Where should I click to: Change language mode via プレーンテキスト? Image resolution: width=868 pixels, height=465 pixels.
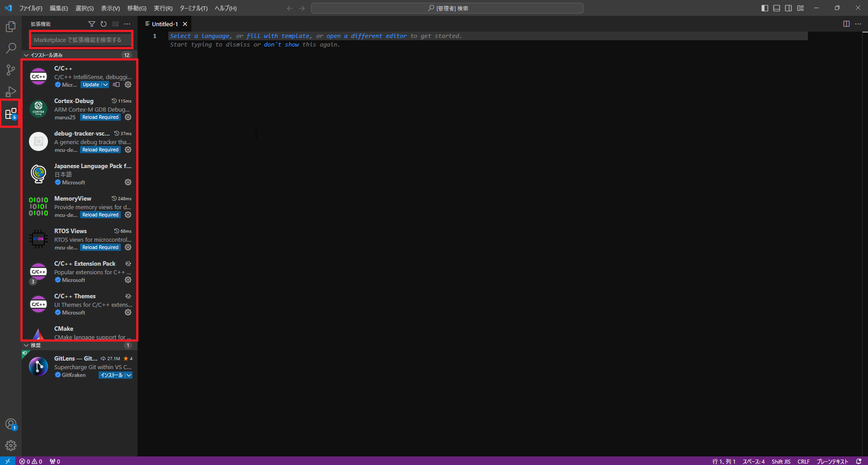(x=832, y=461)
